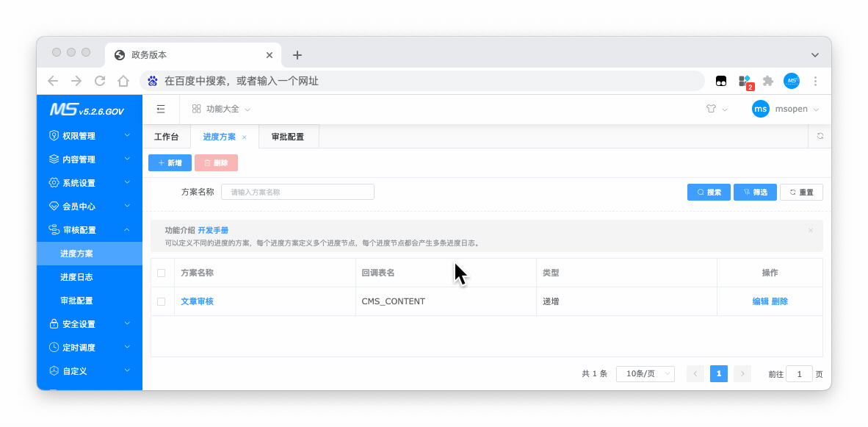Check the 文章审核 row checkbox
Screen dimensions: 868x427
pyautogui.click(x=162, y=301)
